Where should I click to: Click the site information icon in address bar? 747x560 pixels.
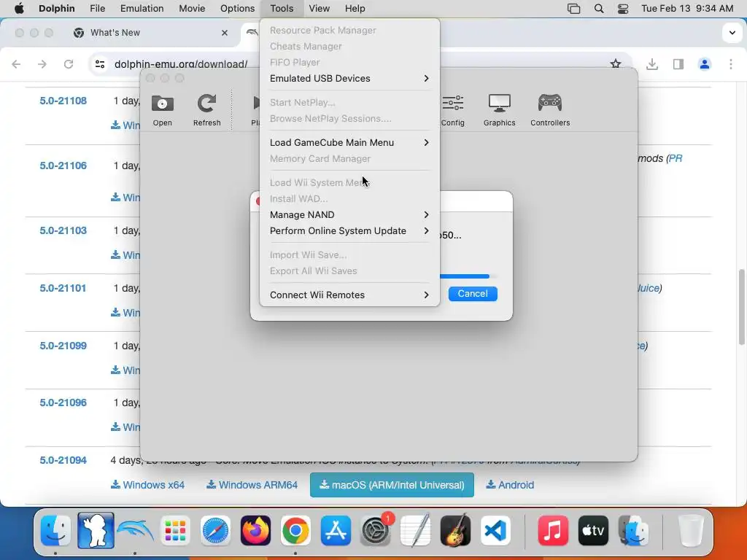(100, 64)
